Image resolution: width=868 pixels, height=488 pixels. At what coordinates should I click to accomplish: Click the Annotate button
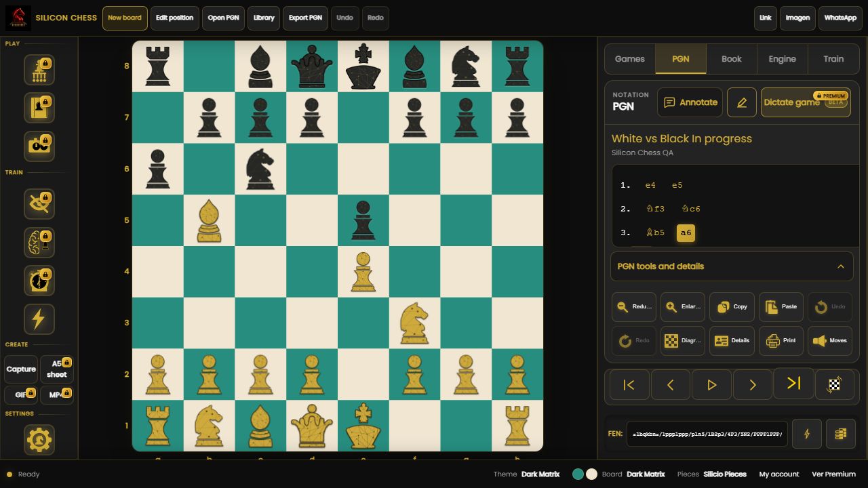coord(690,102)
